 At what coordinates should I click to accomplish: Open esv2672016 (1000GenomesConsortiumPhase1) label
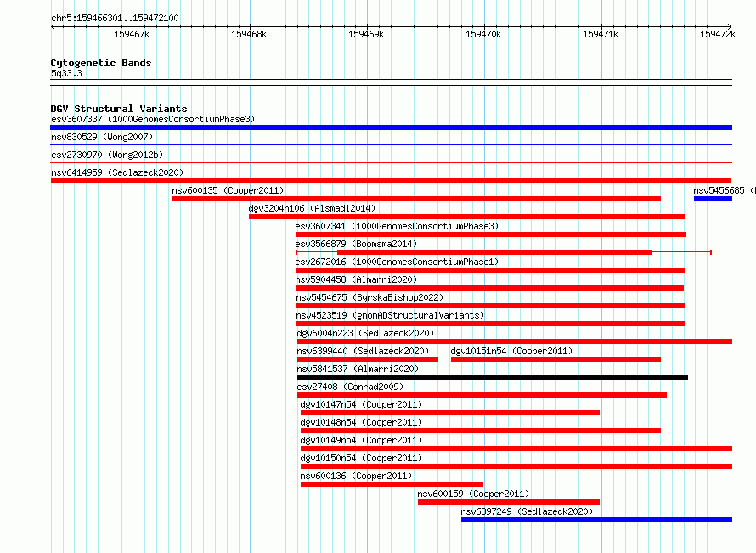tap(397, 262)
